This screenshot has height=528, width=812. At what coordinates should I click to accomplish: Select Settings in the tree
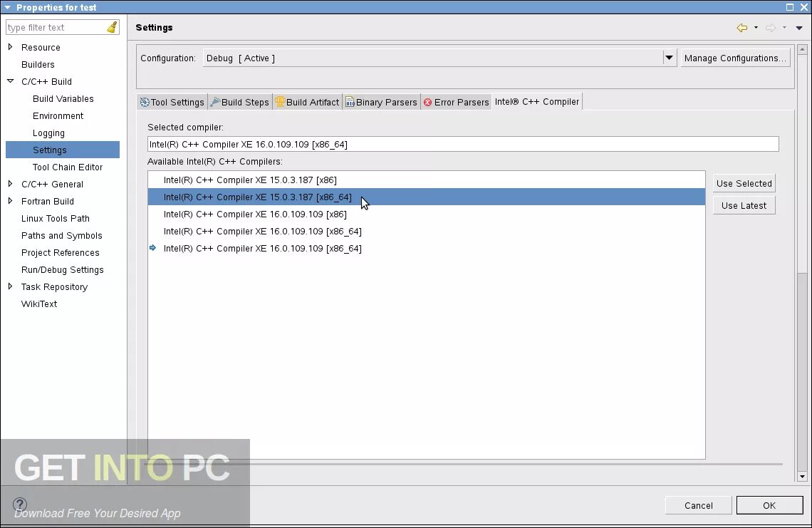click(x=63, y=150)
